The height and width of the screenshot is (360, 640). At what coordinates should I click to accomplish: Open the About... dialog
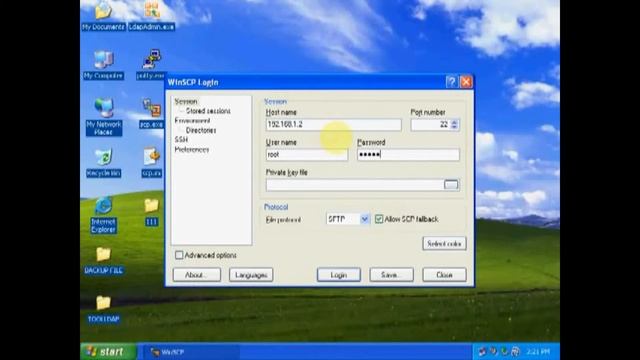(197, 275)
